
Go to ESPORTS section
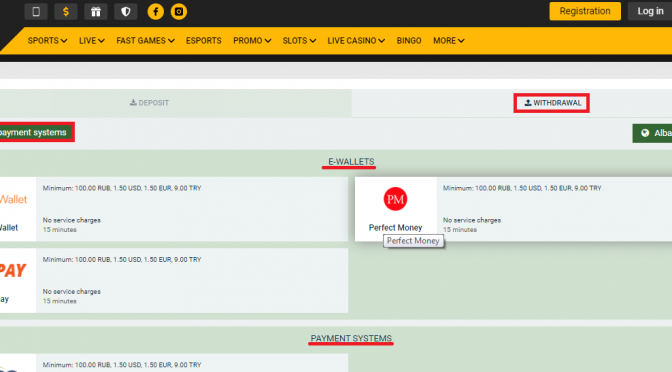(x=204, y=41)
